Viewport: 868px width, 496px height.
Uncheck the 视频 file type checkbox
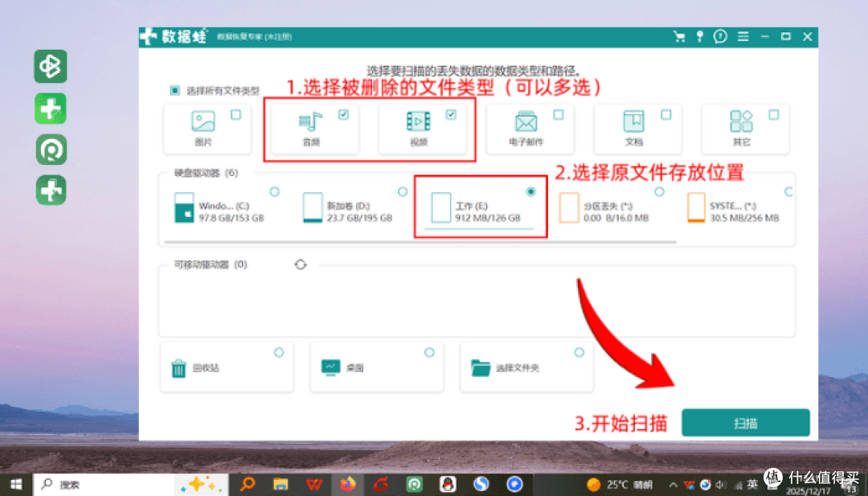[451, 115]
